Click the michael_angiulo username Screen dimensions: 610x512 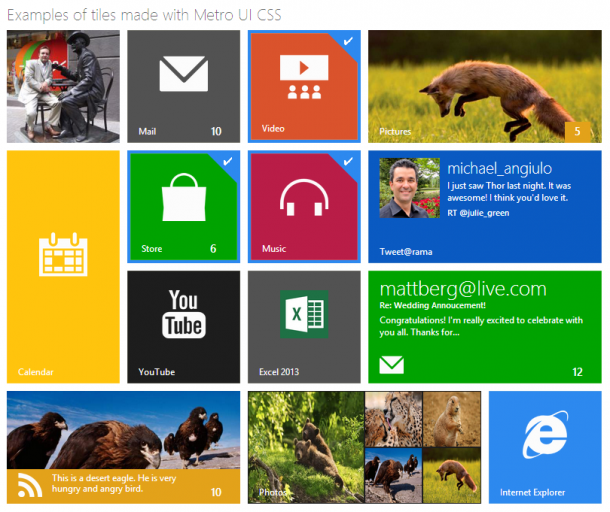(x=499, y=169)
